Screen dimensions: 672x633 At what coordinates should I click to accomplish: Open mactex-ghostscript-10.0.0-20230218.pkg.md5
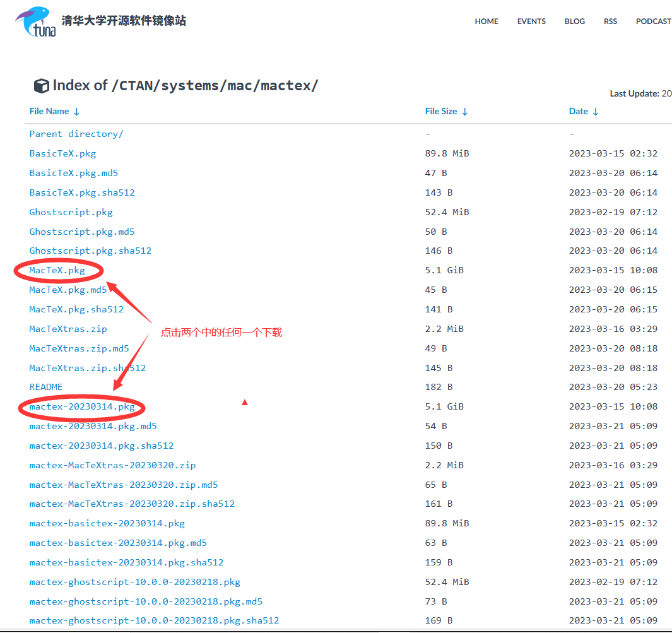[146, 601]
